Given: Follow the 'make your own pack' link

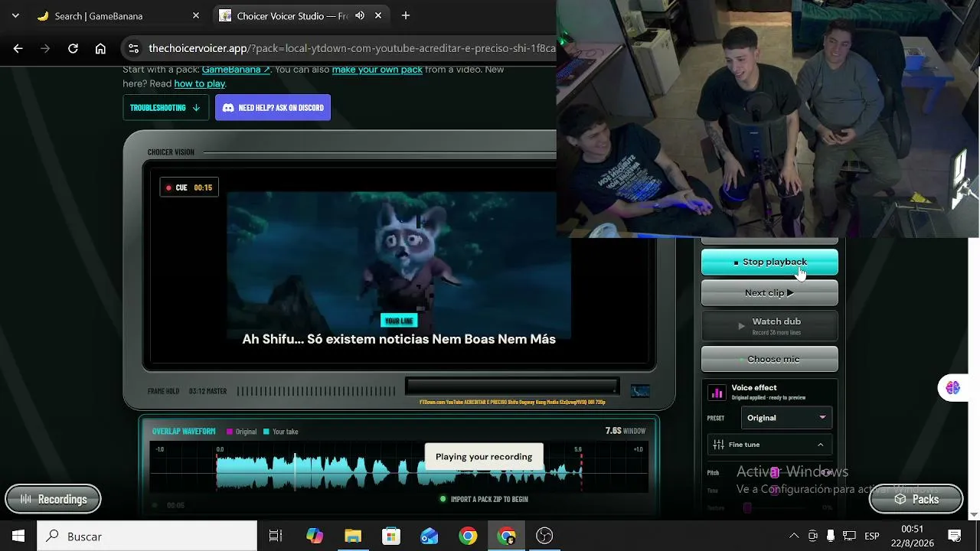Looking at the screenshot, I should (x=377, y=69).
